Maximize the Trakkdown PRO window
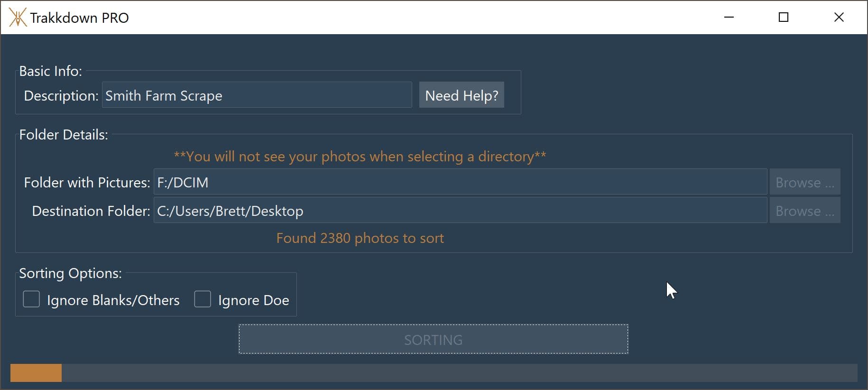Viewport: 868px width, 390px height. tap(784, 18)
